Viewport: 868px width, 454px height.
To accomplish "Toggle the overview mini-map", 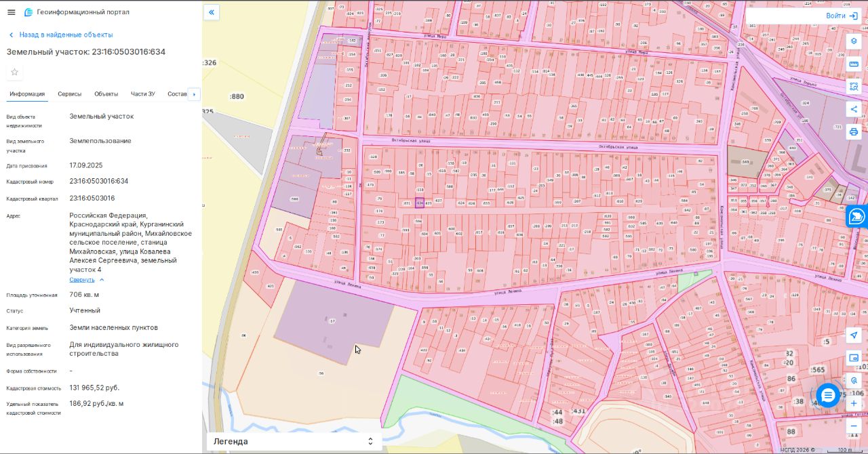I will tap(854, 358).
